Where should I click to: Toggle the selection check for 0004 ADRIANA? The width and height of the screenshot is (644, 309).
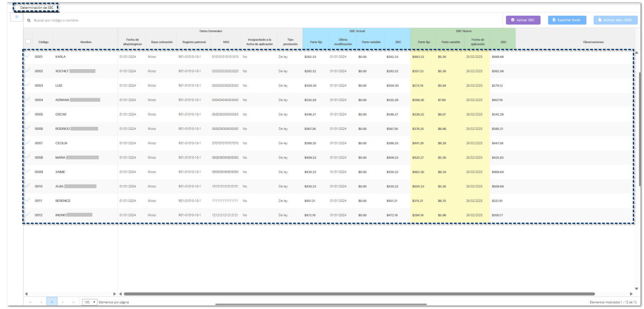click(x=28, y=99)
